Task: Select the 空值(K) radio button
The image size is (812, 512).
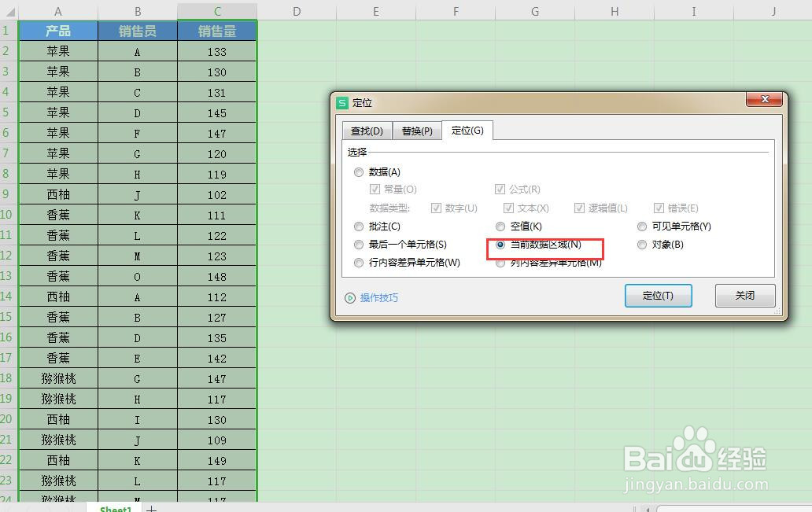Action: [501, 226]
